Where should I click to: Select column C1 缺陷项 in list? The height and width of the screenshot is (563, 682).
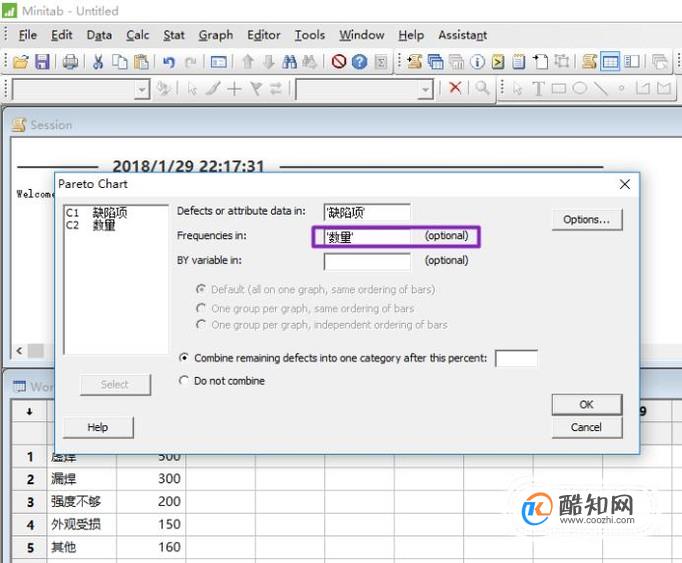(x=97, y=213)
